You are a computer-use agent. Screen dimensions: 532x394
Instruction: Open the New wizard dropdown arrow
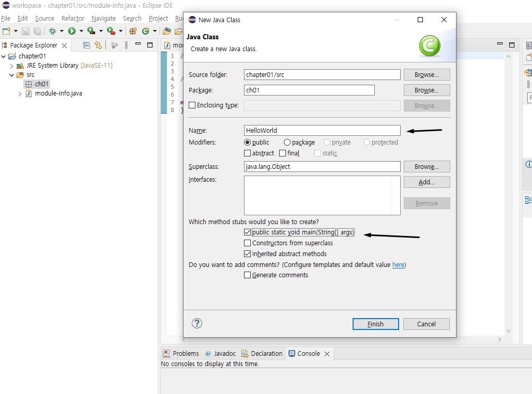16,31
